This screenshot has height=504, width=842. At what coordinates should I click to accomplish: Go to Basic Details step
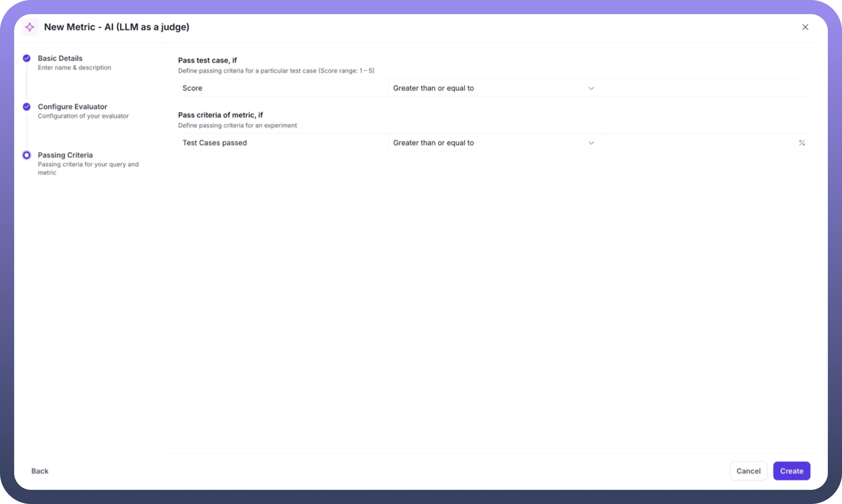[60, 58]
